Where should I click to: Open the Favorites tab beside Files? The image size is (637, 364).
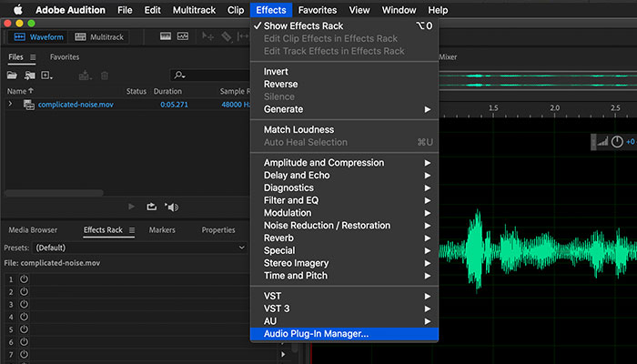[65, 56]
